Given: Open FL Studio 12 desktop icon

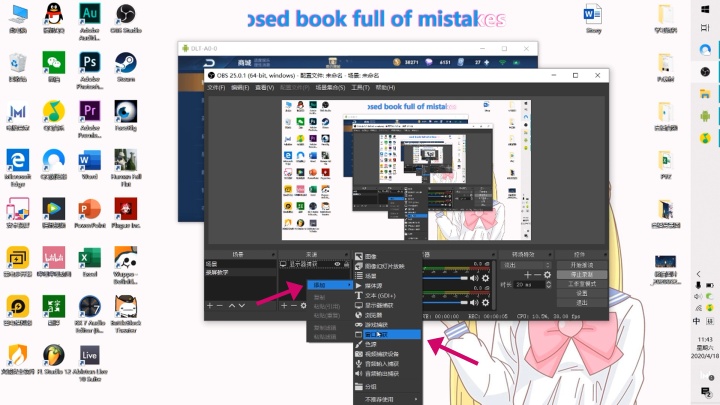Looking at the screenshot, I should tap(54, 359).
